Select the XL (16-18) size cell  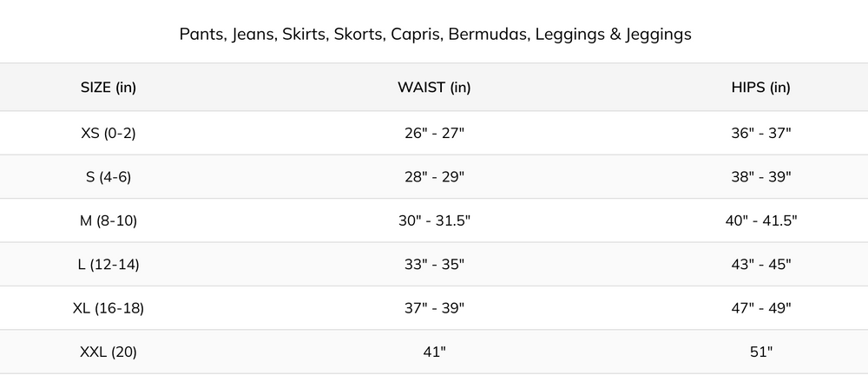pos(108,308)
